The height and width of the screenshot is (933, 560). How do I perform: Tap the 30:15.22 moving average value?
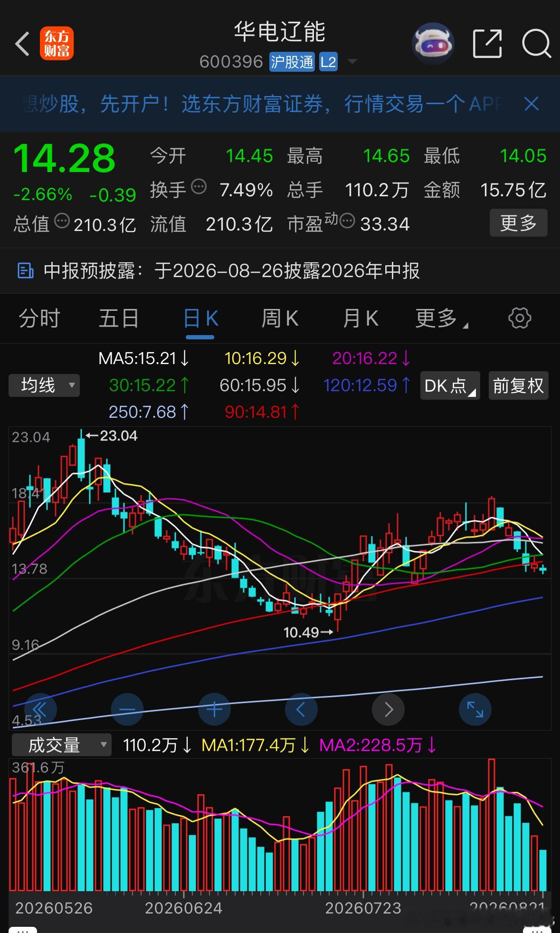[149, 385]
